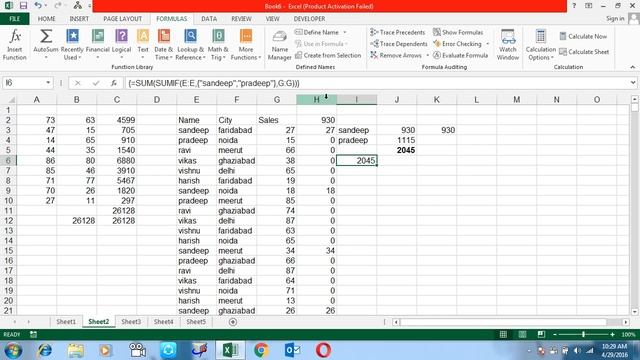This screenshot has height=360, width=640.
Task: Switch to DATA tab
Action: click(209, 19)
